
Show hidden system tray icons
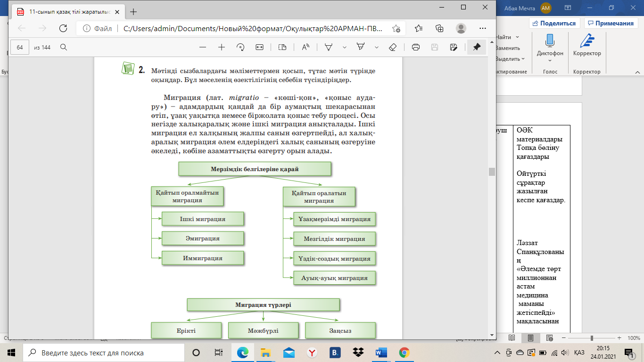497,353
